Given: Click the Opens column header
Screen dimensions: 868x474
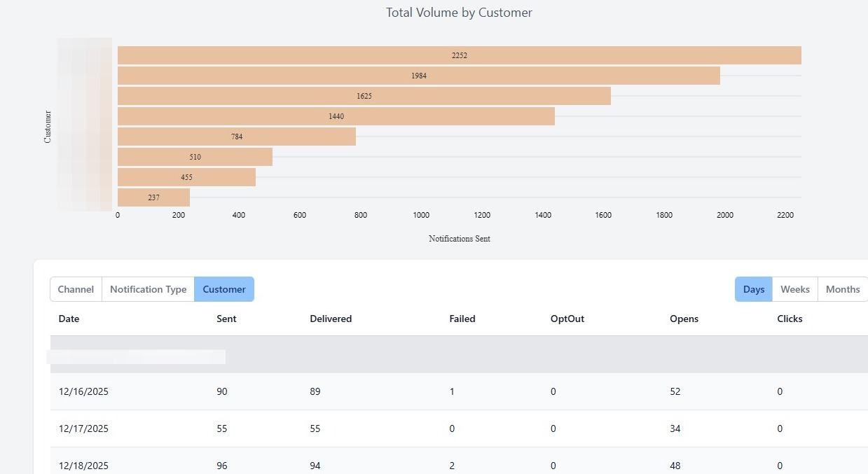Looking at the screenshot, I should click(684, 319).
